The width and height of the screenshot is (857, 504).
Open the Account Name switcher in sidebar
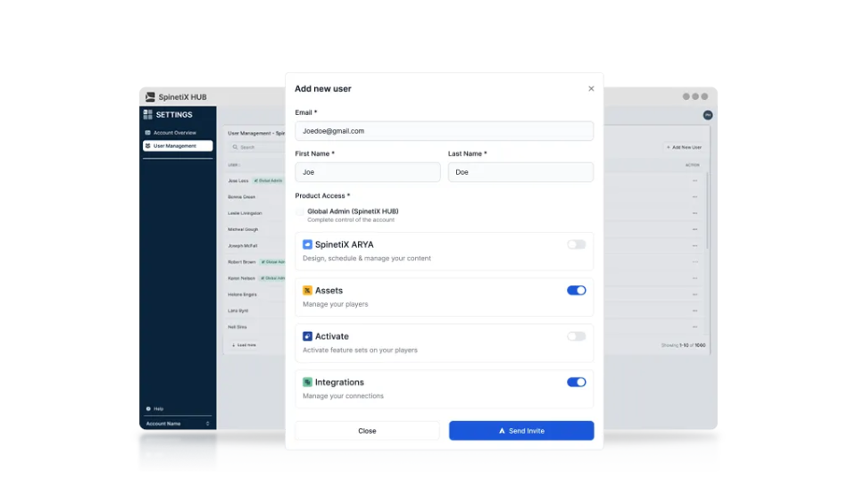pos(178,423)
